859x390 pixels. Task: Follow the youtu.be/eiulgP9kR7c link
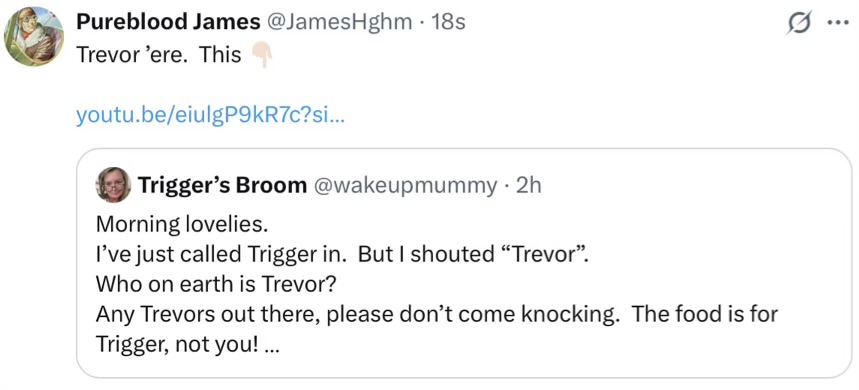click(x=210, y=116)
